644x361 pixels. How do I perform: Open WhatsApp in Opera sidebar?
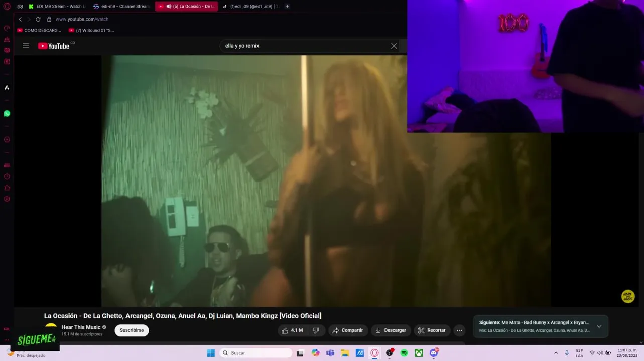(x=7, y=113)
